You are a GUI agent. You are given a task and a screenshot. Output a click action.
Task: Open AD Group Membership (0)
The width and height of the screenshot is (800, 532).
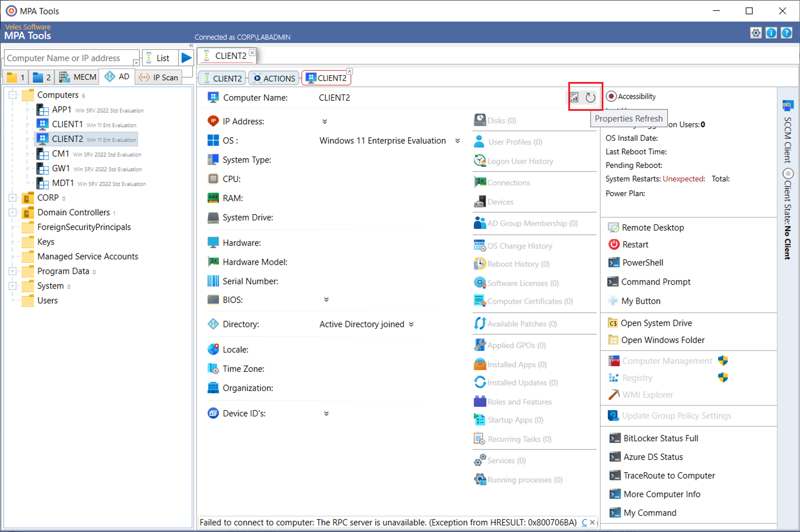pos(526,223)
